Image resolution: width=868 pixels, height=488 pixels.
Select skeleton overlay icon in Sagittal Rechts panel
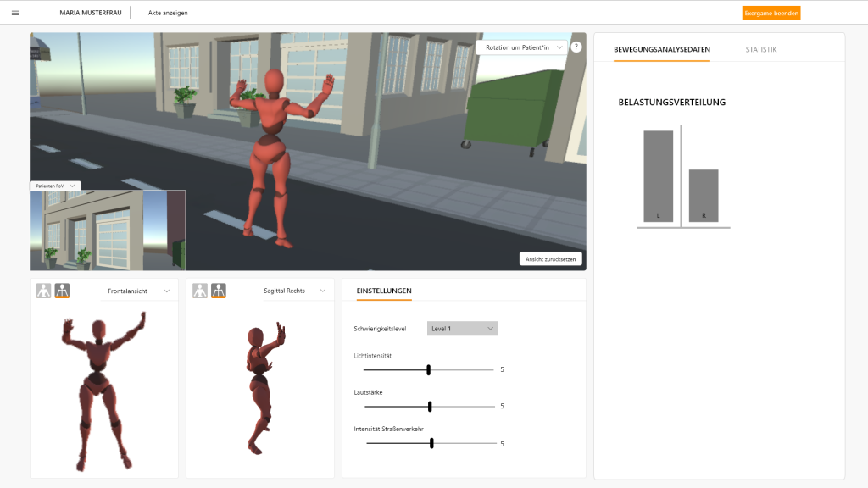pyautogui.click(x=219, y=291)
